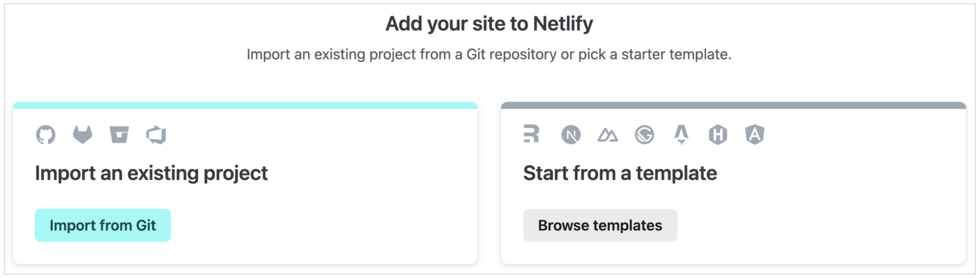Image resolution: width=980 pixels, height=278 pixels.
Task: Select the Astro rocket icon
Action: pos(682,134)
